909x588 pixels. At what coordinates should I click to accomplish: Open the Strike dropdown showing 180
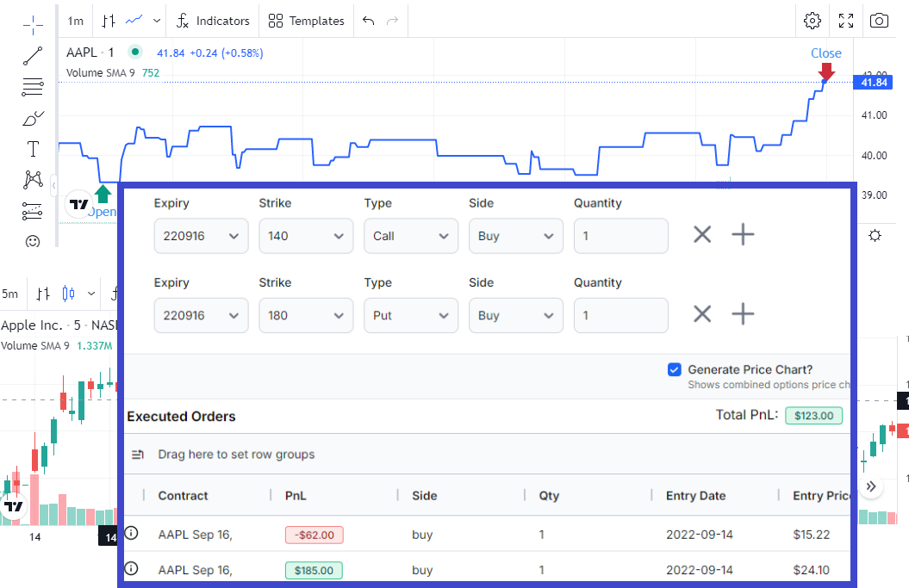tap(306, 315)
